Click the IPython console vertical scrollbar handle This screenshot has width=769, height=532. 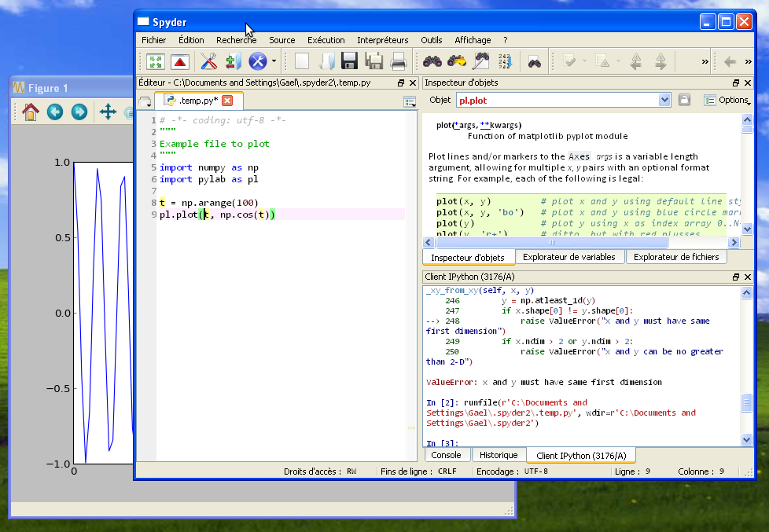click(746, 402)
